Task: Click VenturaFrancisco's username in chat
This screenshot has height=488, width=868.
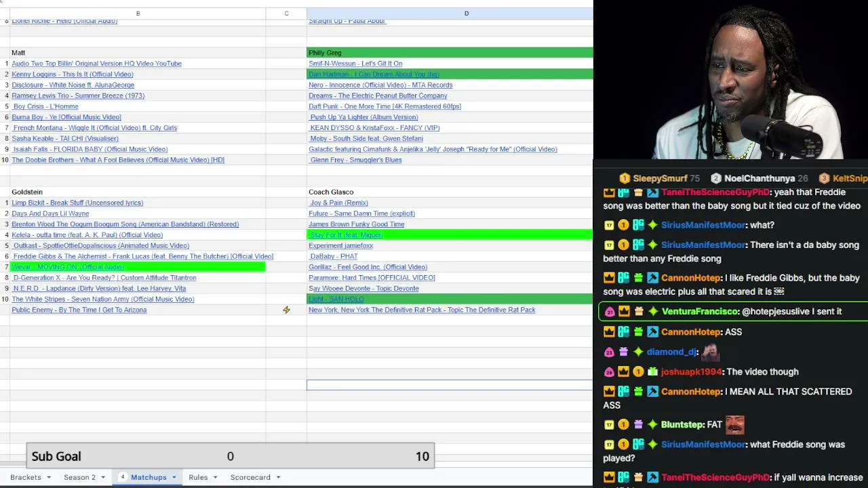Action: click(700, 312)
